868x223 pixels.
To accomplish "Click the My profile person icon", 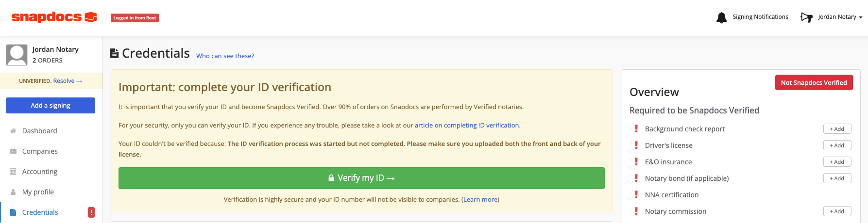I will pos(13,192).
